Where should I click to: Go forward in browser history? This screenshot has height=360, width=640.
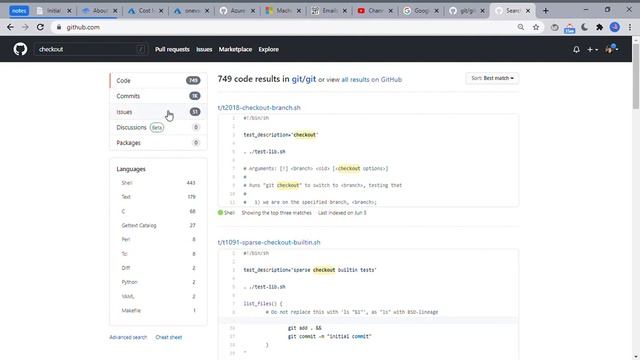point(25,27)
